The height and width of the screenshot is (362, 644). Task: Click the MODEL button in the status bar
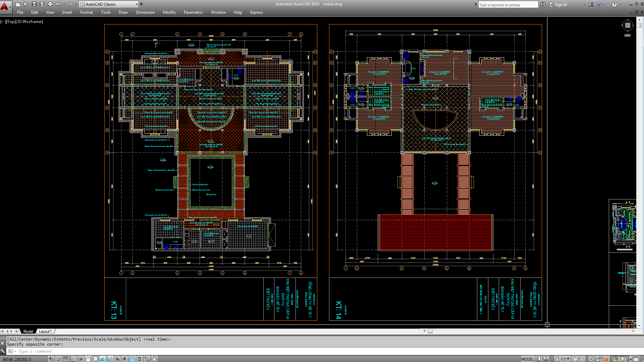528,359
